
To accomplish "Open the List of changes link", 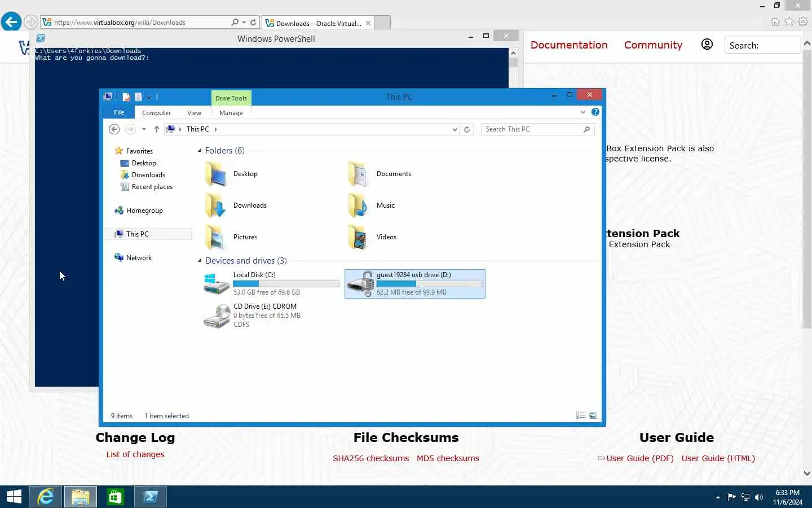I will (135, 454).
